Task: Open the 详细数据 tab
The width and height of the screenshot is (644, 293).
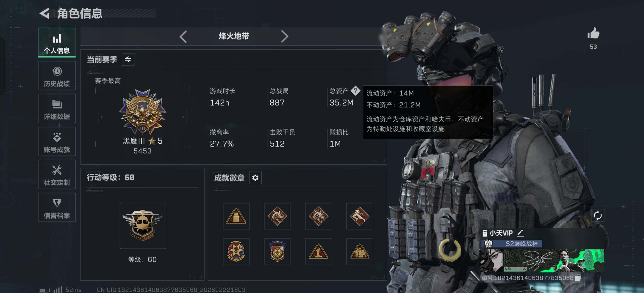Action: click(x=57, y=108)
